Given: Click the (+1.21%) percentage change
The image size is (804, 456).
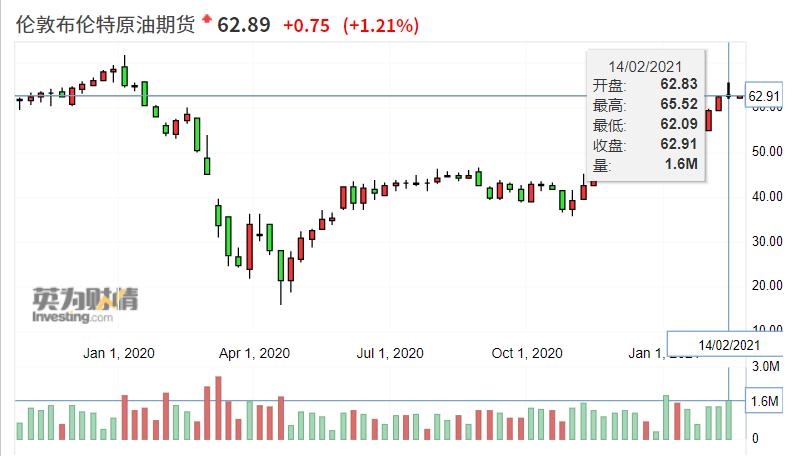Looking at the screenshot, I should [x=381, y=24].
